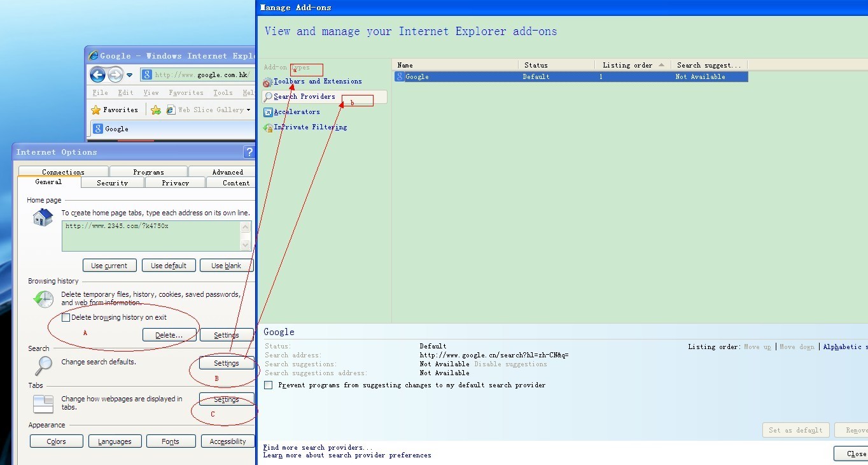Open the View menu in Internet Explorer

coord(151,93)
